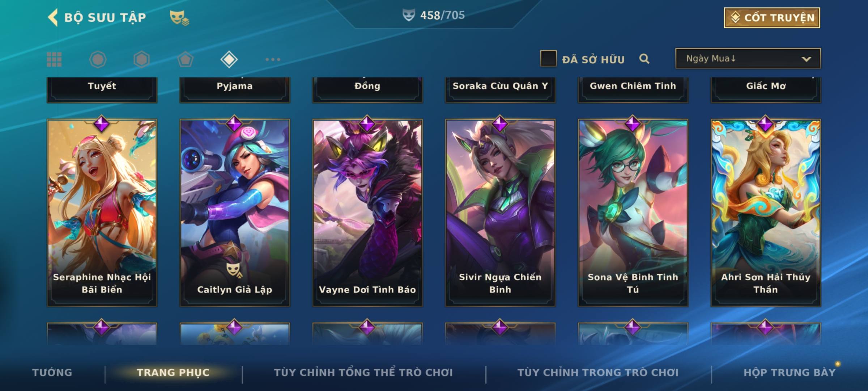The width and height of the screenshot is (868, 391).
Task: Choose the first circular rarity filter icon
Action: click(98, 59)
